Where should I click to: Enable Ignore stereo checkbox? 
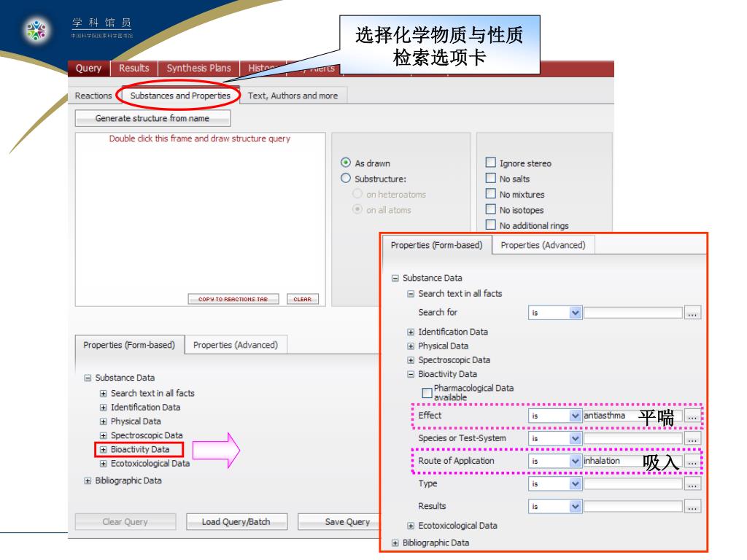click(x=491, y=163)
